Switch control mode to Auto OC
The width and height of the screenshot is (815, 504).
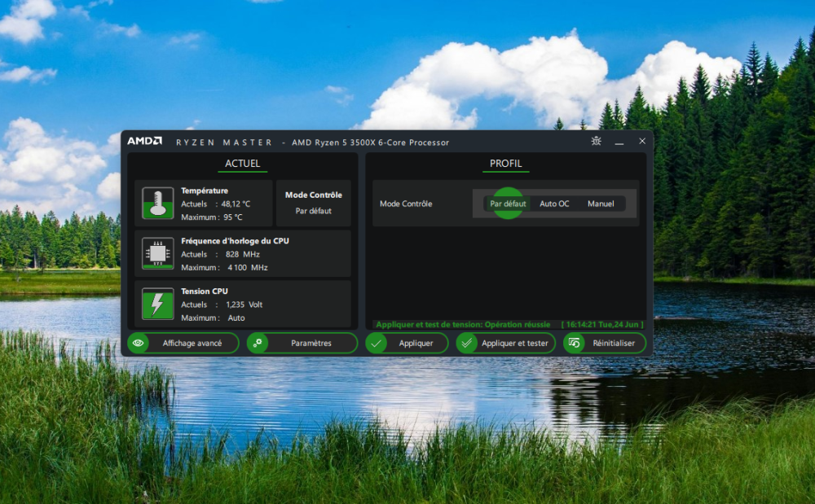tap(554, 204)
